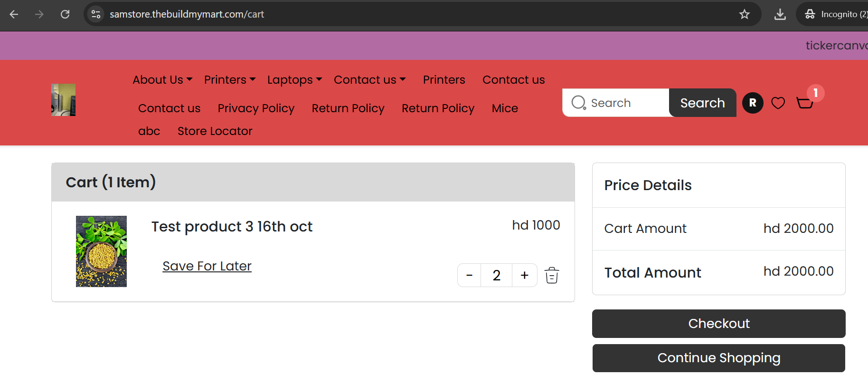Click the Save For Later link
The width and height of the screenshot is (868, 385).
pyautogui.click(x=207, y=266)
